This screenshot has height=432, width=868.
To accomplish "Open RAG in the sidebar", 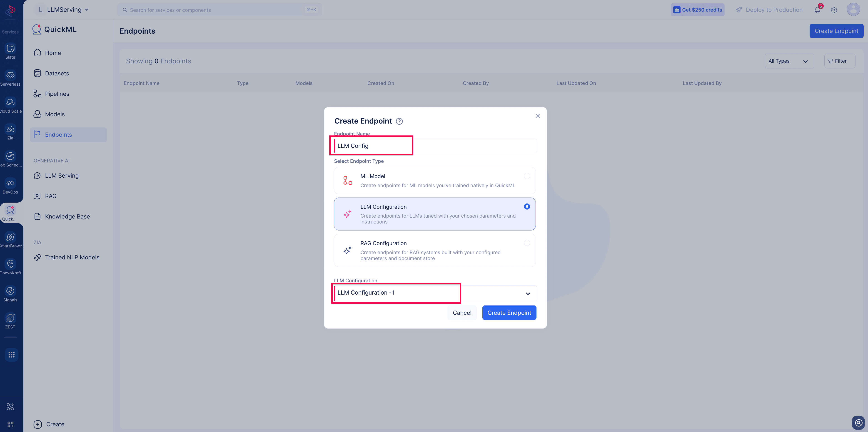I will [68, 196].
